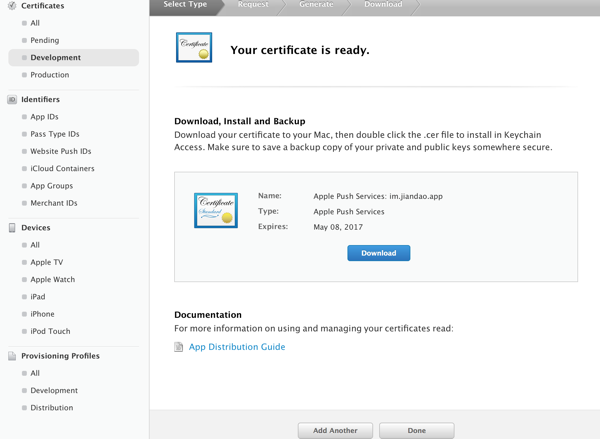Show Apple TV devices
Viewport: 600px width, 439px height.
point(47,262)
